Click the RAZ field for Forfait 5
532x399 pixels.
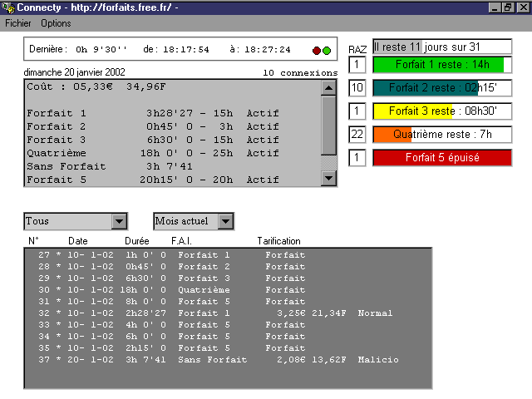(357, 157)
